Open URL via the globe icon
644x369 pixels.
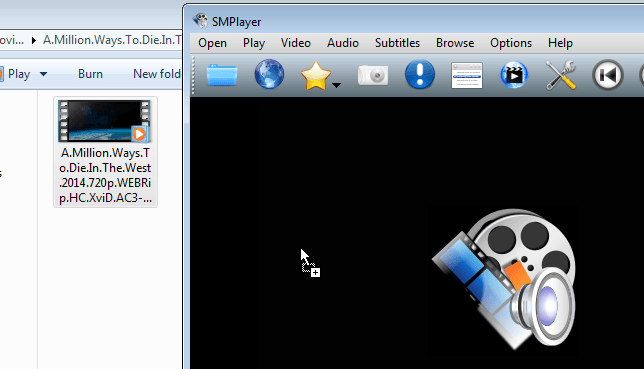pos(269,74)
